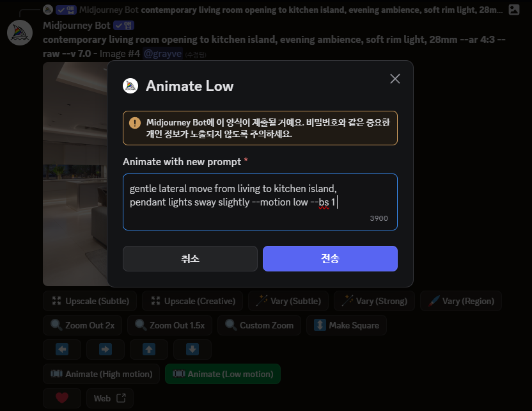Click Upscale (Subtle) button
532x411 pixels.
click(90, 301)
